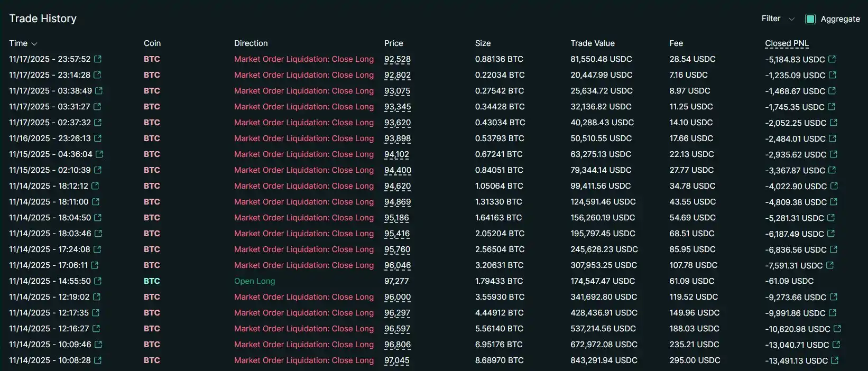
Task: Click the 97,277 price cell
Action: click(396, 281)
